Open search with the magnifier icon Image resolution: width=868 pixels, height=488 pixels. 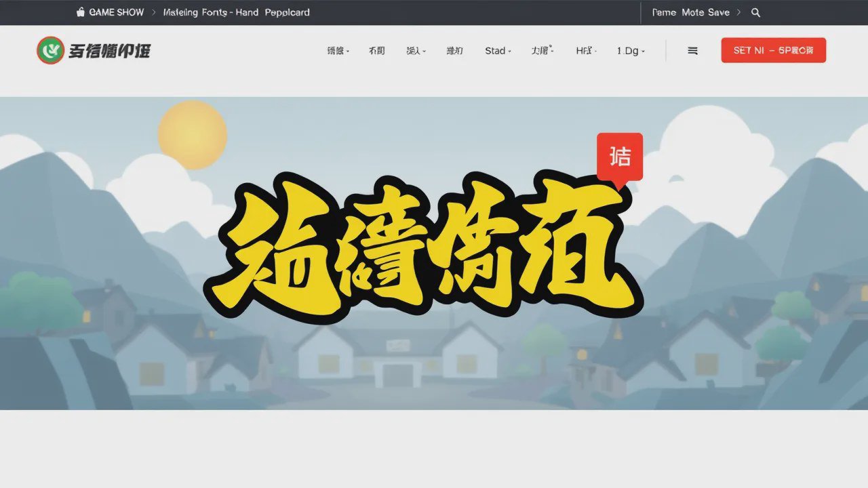[756, 12]
